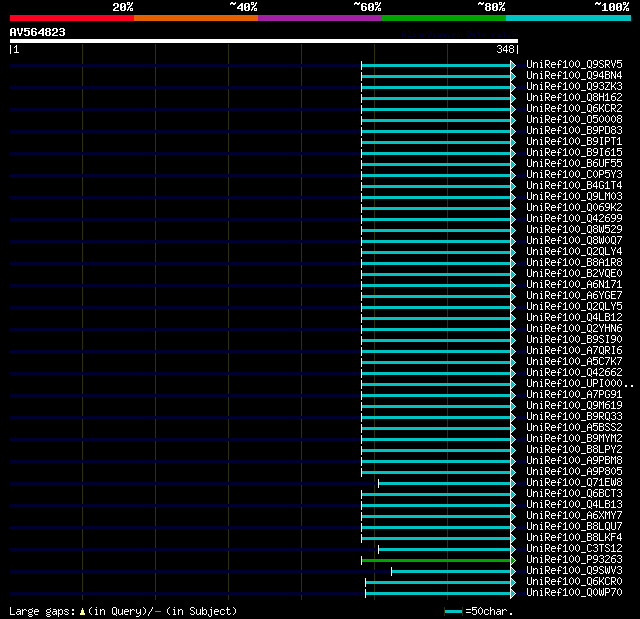
Task: Click the red 20% identity color segment
Action: point(72,18)
